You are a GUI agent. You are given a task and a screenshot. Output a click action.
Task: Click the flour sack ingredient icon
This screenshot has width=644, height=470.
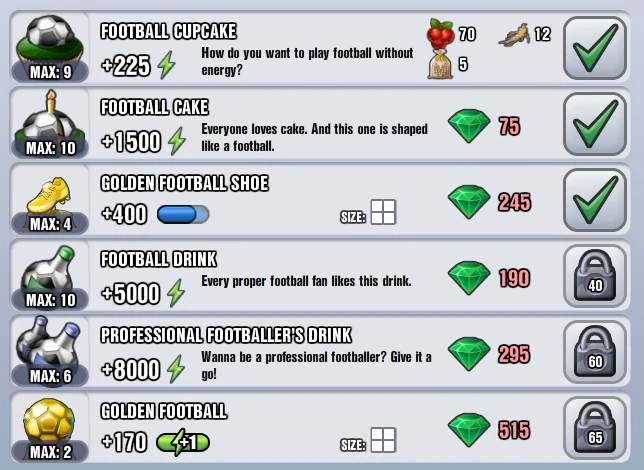click(x=440, y=64)
